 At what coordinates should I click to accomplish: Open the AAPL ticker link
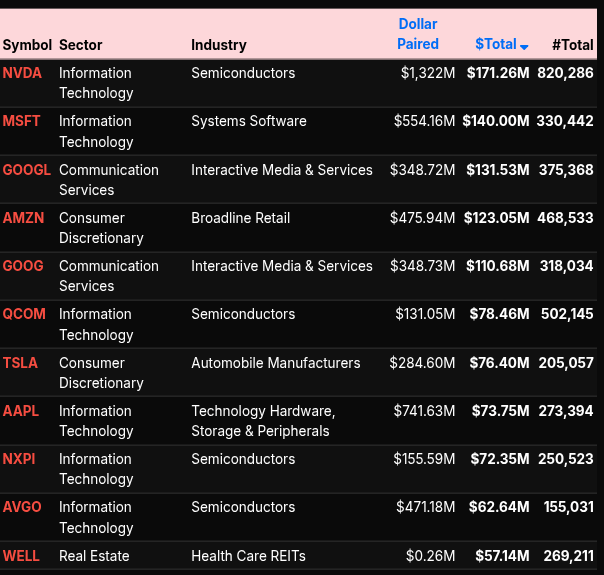pos(21,411)
